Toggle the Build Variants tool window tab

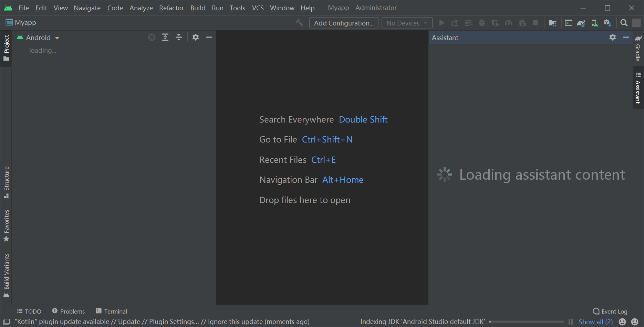(6, 275)
